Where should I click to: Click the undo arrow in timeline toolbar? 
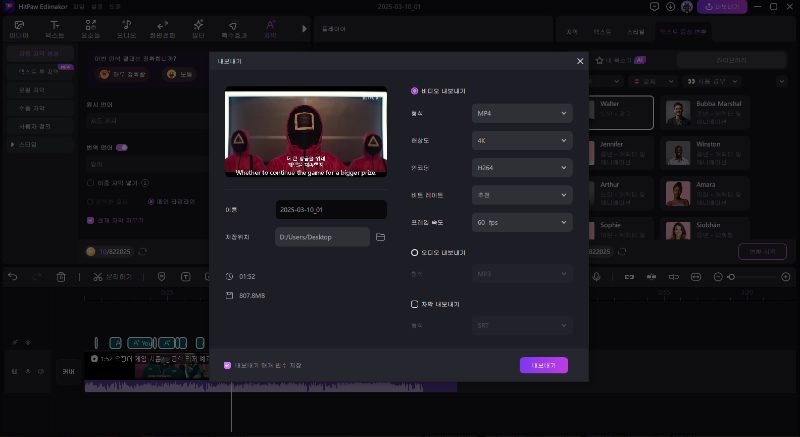pos(12,276)
